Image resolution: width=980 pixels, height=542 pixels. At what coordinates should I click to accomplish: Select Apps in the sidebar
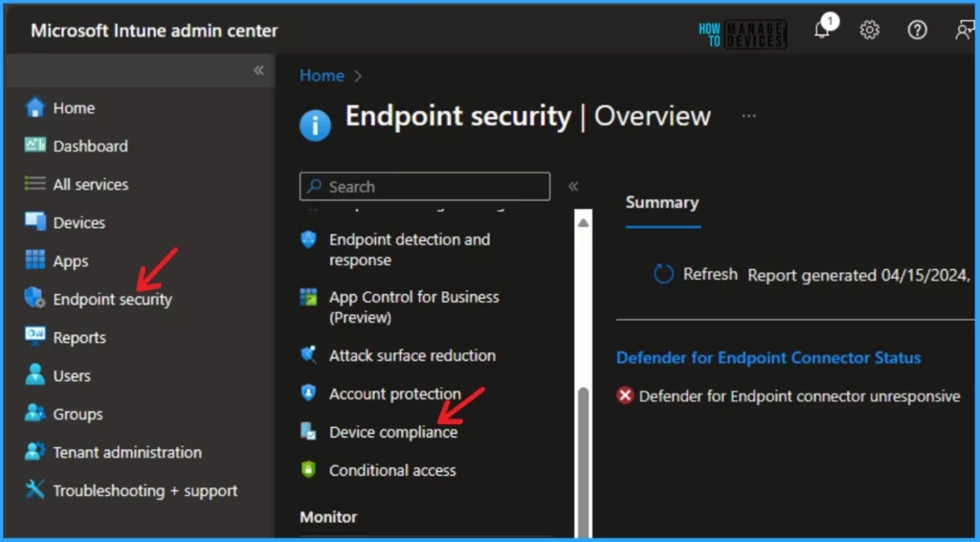point(71,261)
